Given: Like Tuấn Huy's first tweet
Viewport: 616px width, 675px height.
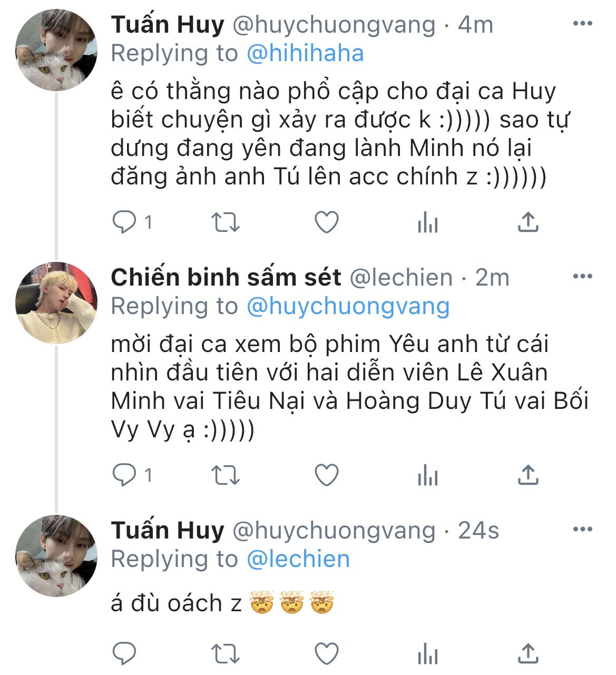Looking at the screenshot, I should (326, 223).
